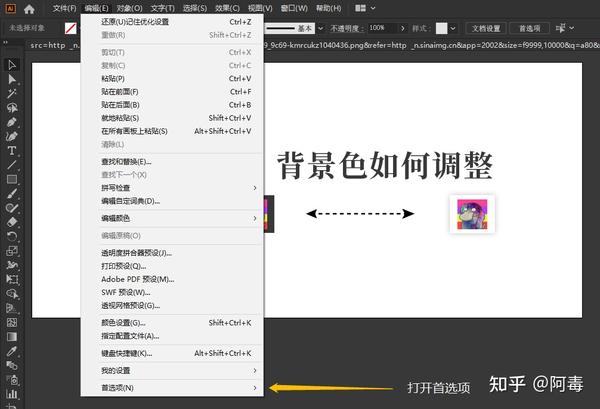The height and width of the screenshot is (409, 600).
Task: Select the small image thumbnail on the artboard
Action: click(x=472, y=214)
